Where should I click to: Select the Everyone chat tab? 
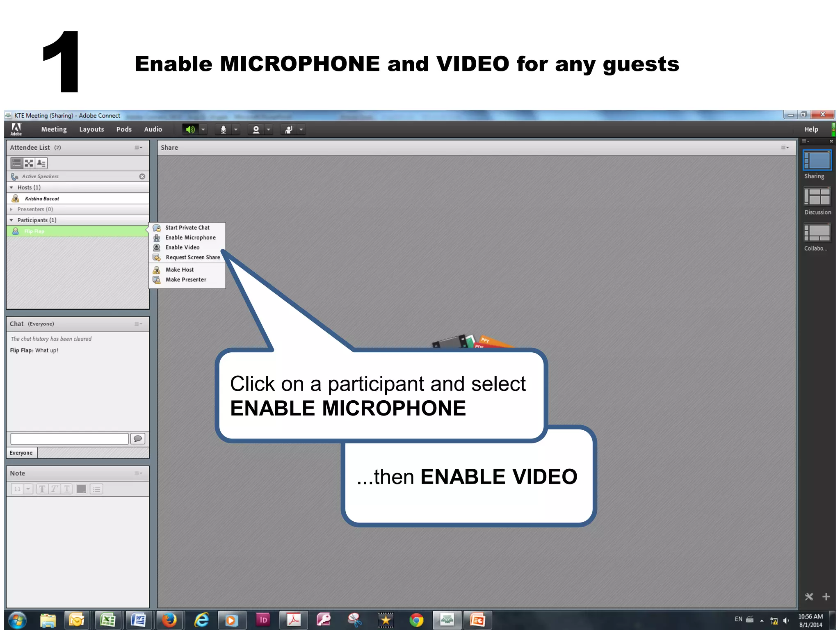(x=21, y=453)
